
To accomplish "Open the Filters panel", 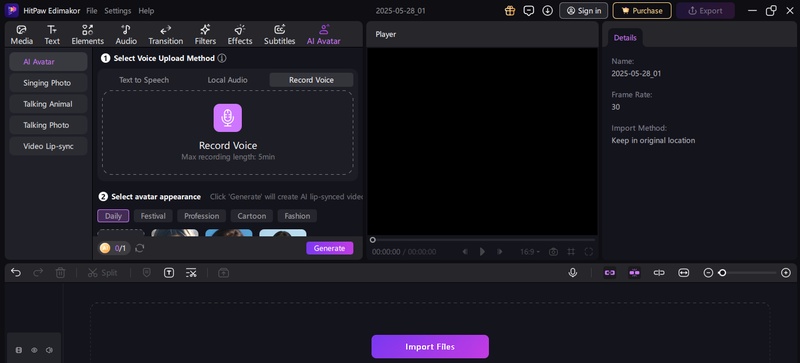I will (x=205, y=35).
